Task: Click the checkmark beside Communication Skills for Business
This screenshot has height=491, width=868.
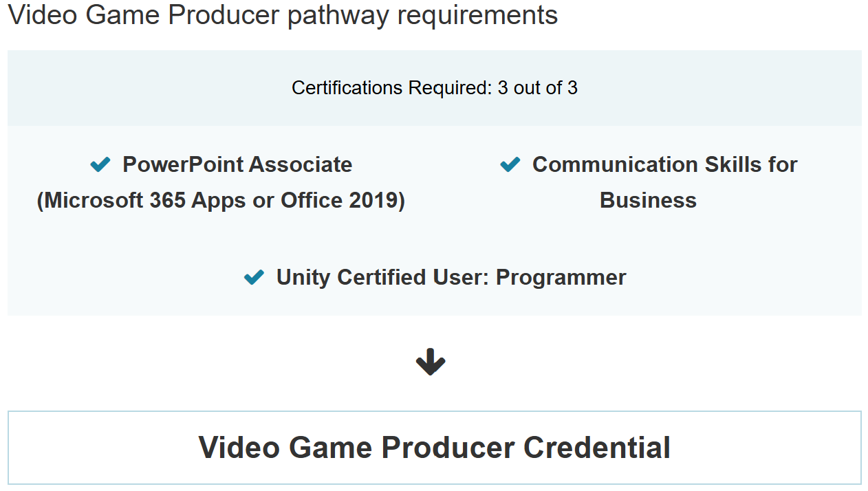Action: (510, 164)
